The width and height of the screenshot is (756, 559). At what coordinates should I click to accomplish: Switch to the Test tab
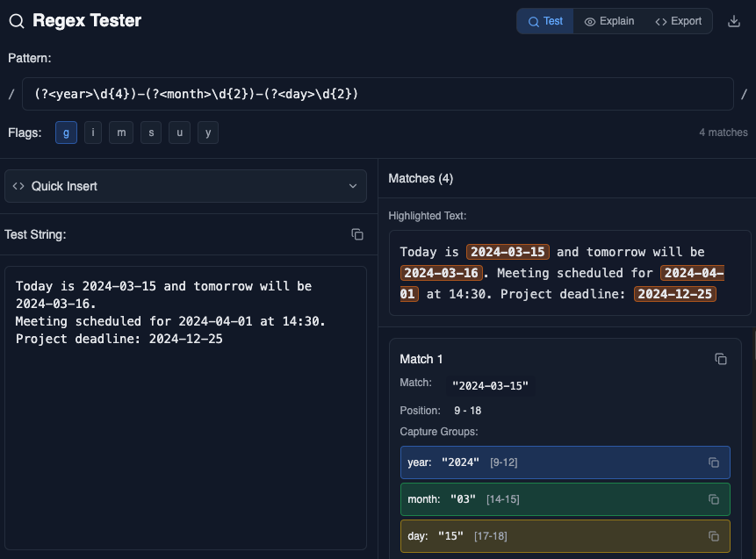[x=545, y=21]
